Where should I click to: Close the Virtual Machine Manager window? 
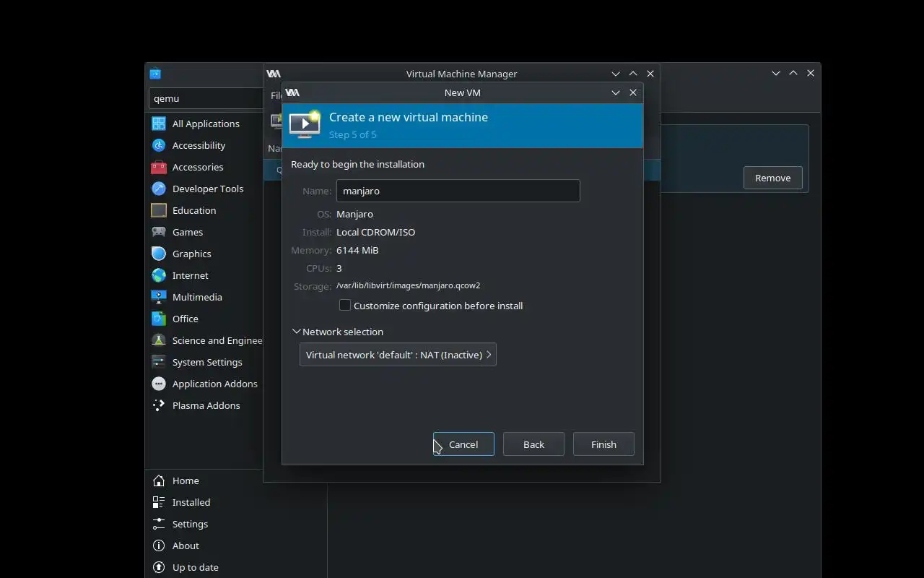click(x=650, y=74)
